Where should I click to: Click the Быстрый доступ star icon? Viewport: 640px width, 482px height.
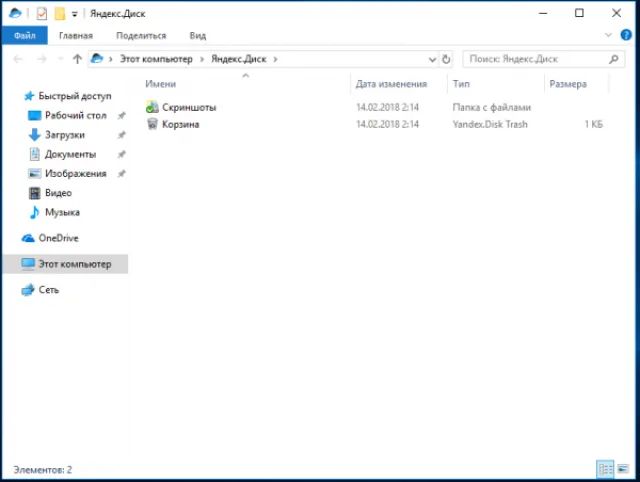coord(29,96)
